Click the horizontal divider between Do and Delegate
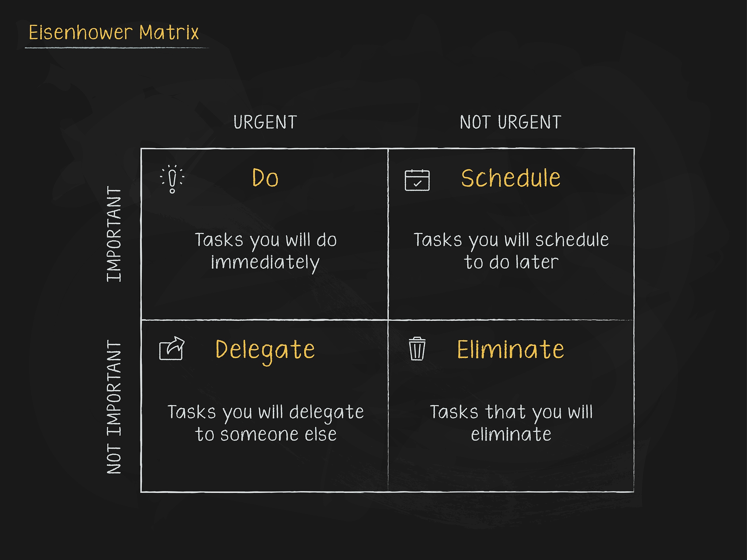Viewport: 747px width, 560px height. [264, 320]
